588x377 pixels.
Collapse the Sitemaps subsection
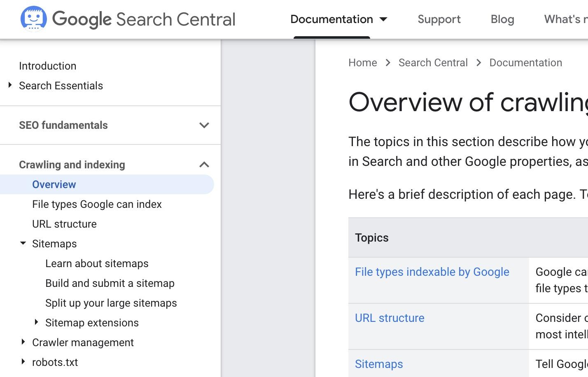point(23,243)
